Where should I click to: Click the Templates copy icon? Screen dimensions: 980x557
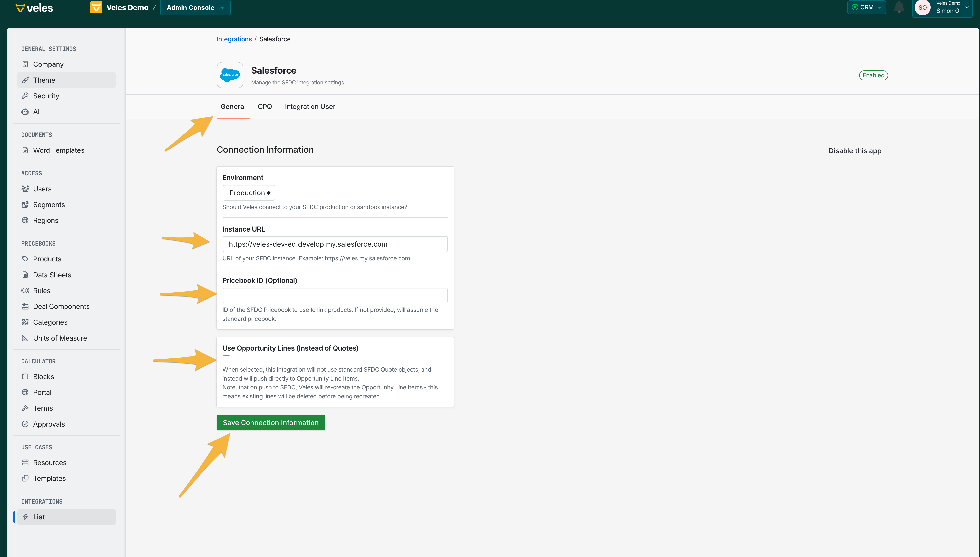point(25,478)
